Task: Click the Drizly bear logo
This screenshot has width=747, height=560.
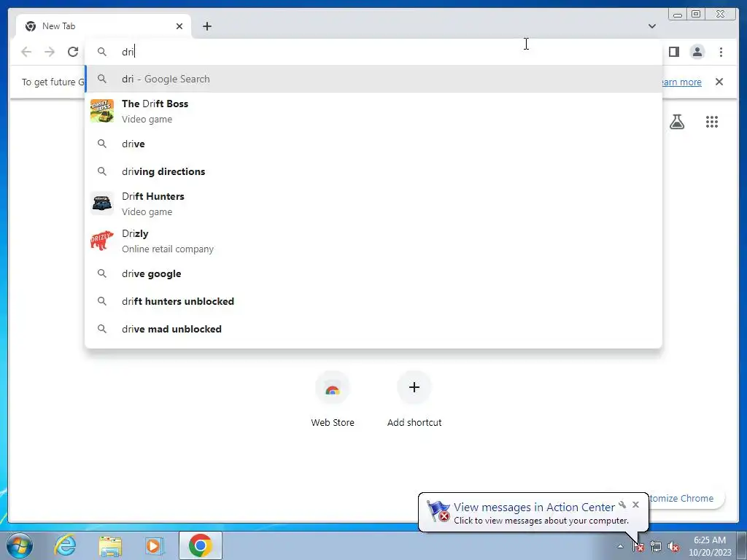Action: click(x=102, y=241)
